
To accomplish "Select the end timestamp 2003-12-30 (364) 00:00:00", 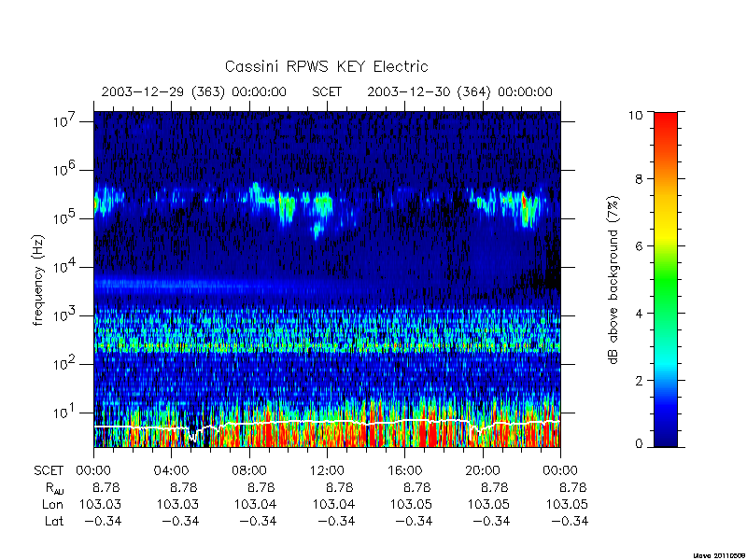I will tap(459, 91).
